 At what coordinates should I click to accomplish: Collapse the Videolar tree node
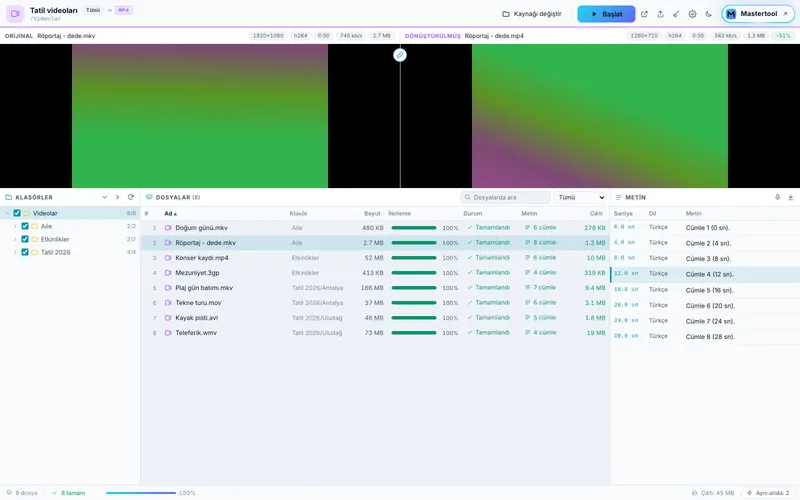[7, 213]
